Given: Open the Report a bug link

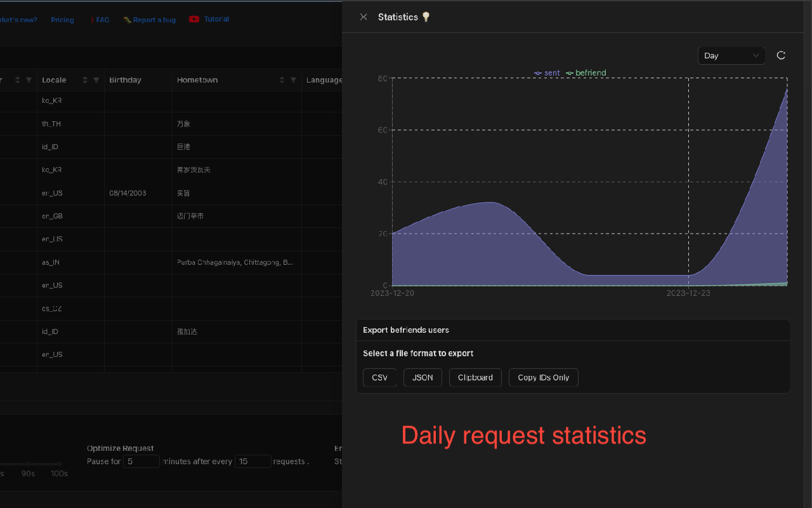Looking at the screenshot, I should pyautogui.click(x=150, y=20).
